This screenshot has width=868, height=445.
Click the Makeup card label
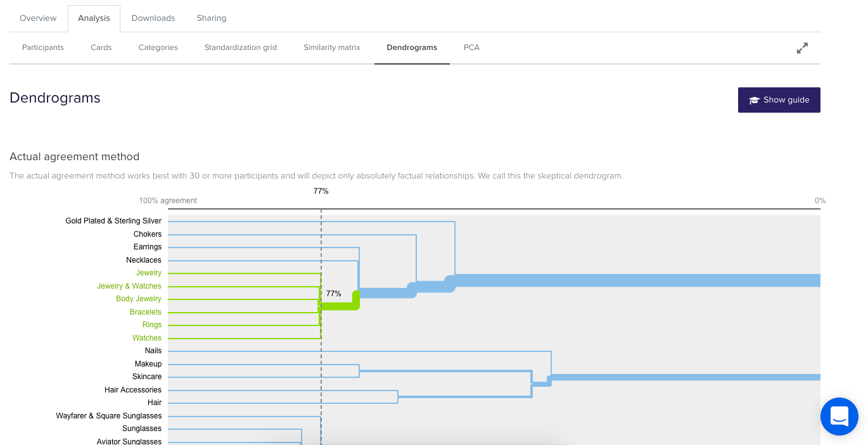[x=148, y=364]
